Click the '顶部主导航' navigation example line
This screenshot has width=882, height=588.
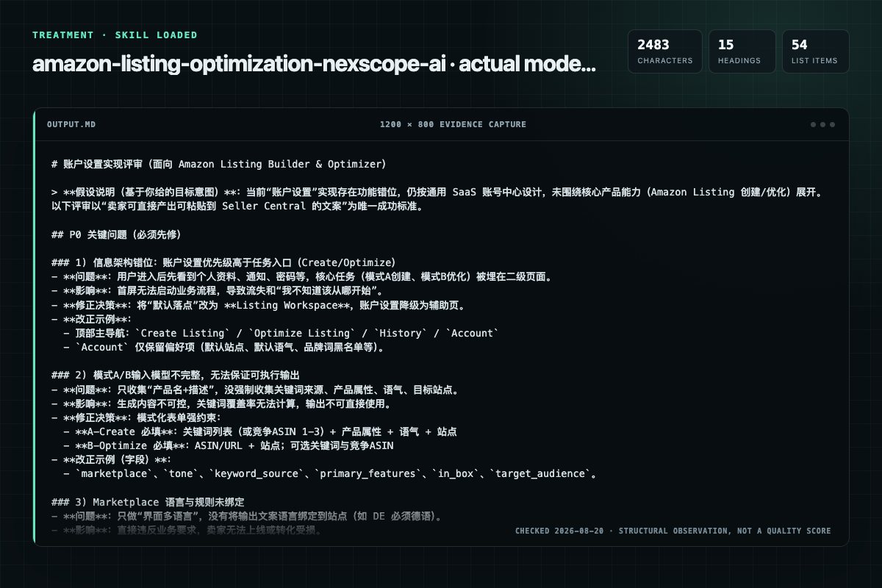click(x=281, y=333)
